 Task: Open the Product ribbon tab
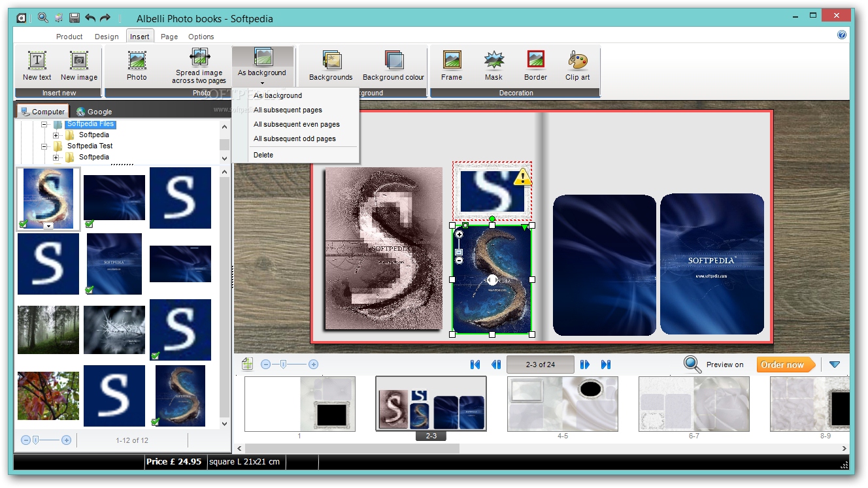[x=69, y=37]
